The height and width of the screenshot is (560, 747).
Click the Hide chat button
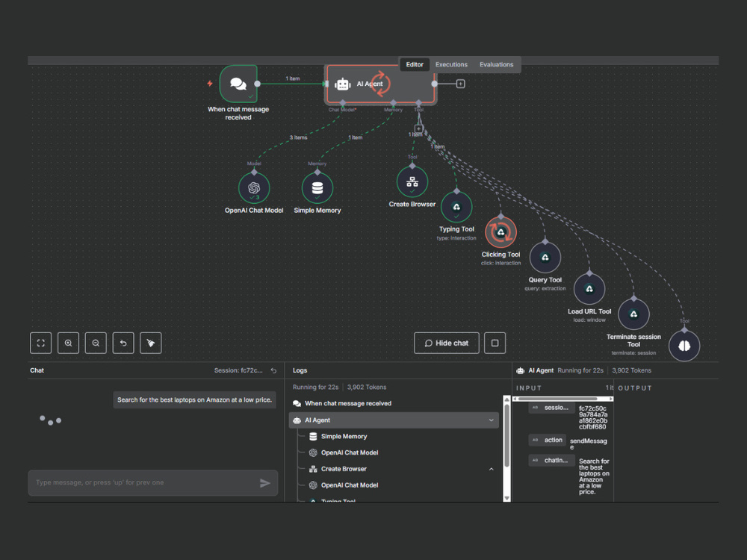[447, 343]
